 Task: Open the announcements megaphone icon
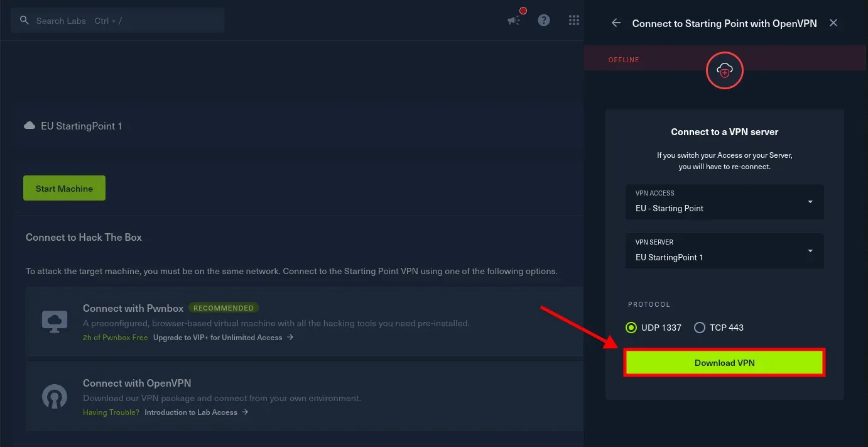point(514,21)
